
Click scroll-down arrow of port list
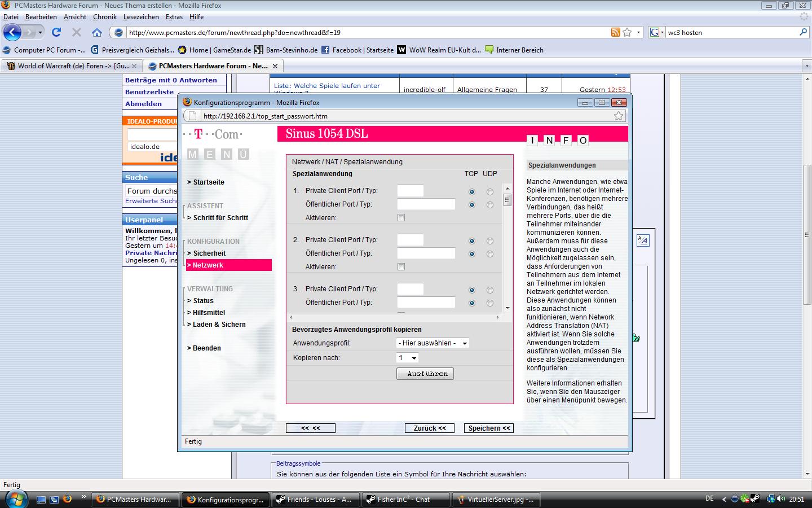[507, 308]
